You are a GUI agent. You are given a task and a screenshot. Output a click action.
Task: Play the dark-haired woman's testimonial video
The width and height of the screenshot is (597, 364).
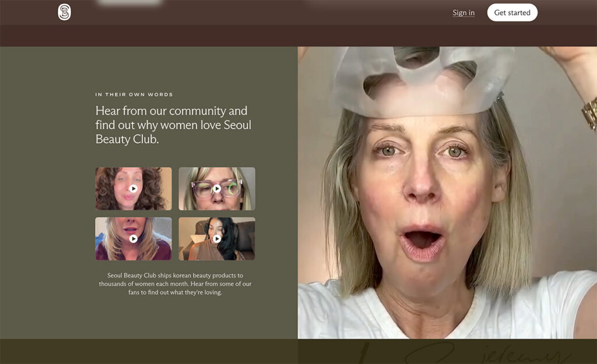[x=216, y=239]
